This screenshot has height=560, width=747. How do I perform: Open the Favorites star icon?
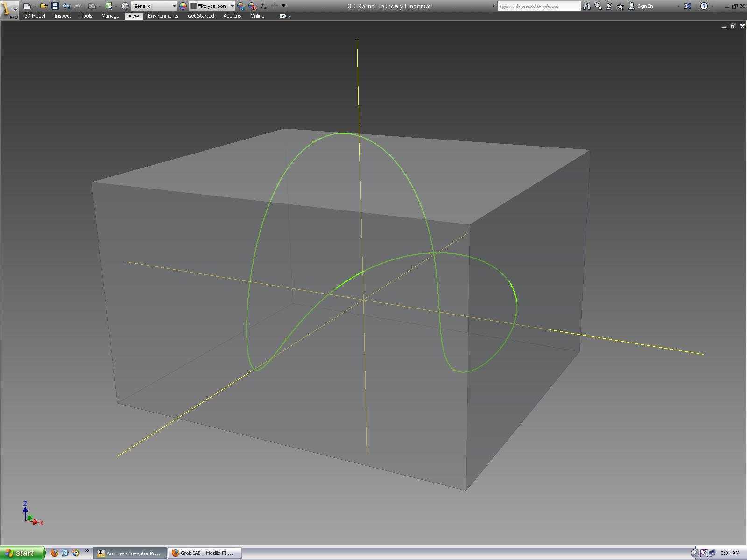click(620, 6)
